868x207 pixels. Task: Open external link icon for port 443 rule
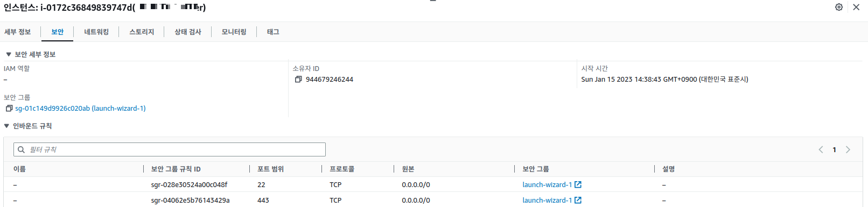click(x=578, y=200)
